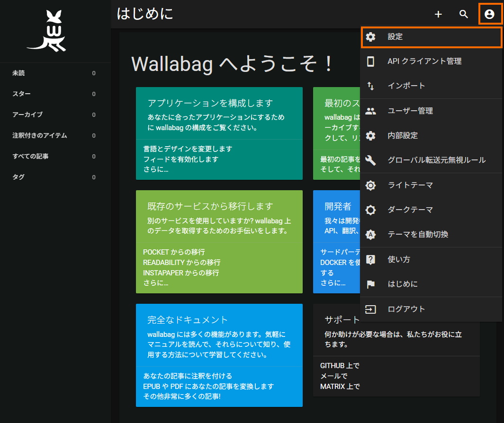Image resolution: width=504 pixels, height=423 pixels.
Task: Click the auto brightness icon for テーマを自動切換
Action: 370,235
